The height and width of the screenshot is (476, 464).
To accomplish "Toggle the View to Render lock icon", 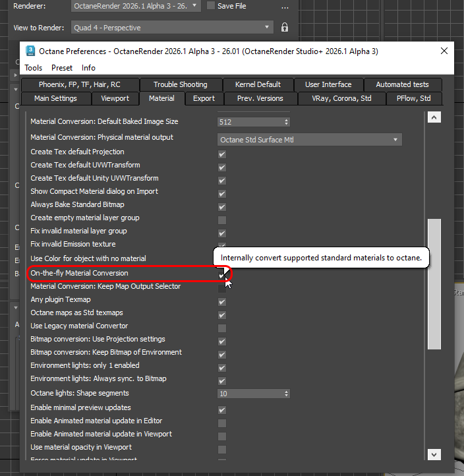I will click(x=284, y=28).
